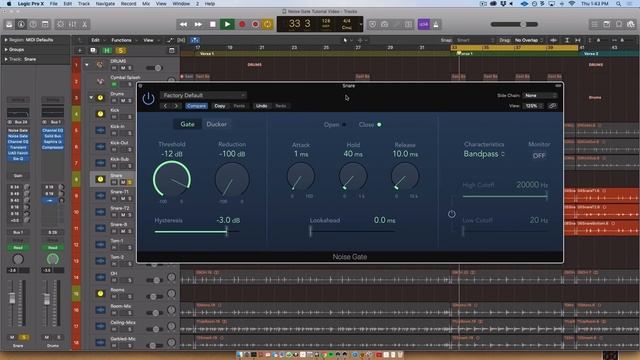Open the View size 125% dropdown

pyautogui.click(x=533, y=106)
